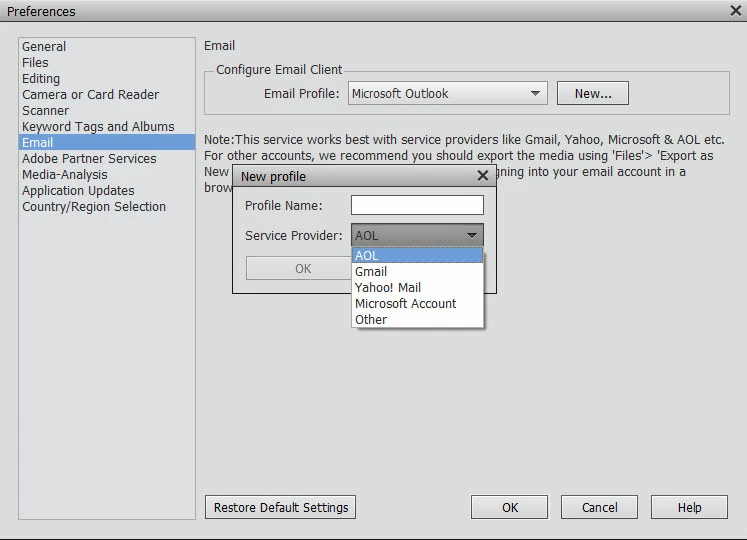747x540 pixels.
Task: Choose AOL from provider list
Action: (x=417, y=255)
